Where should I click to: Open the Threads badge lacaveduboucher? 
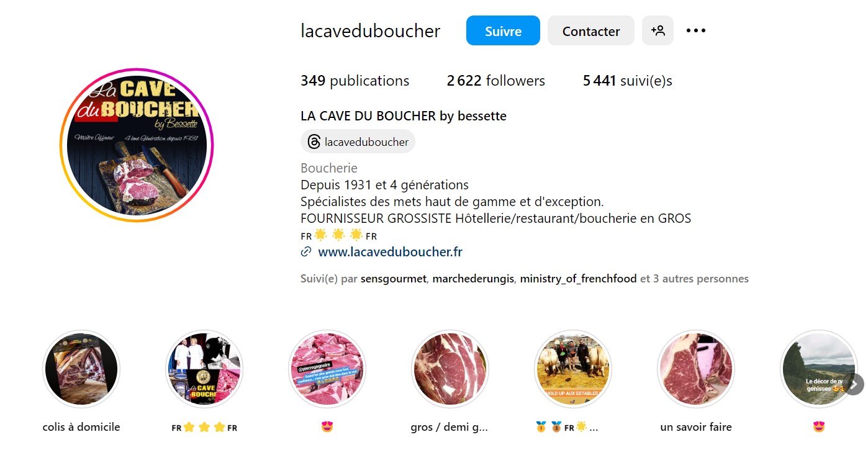[x=358, y=142]
